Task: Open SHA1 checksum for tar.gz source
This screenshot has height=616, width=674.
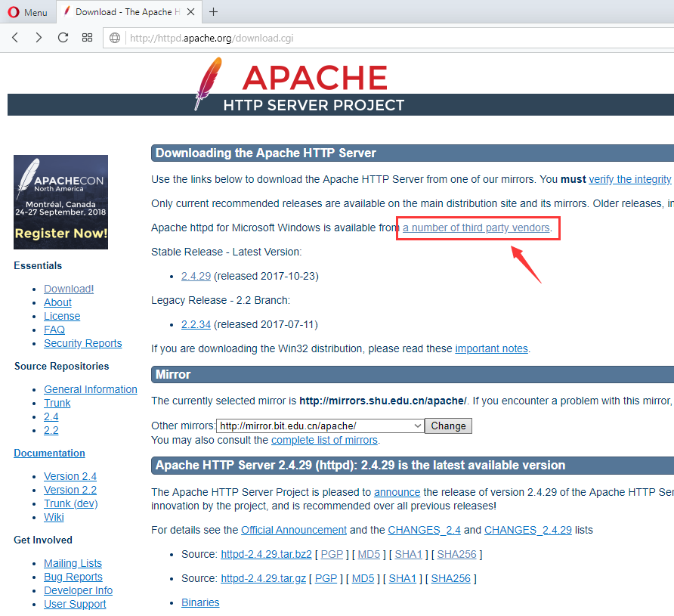Action: pyautogui.click(x=402, y=579)
